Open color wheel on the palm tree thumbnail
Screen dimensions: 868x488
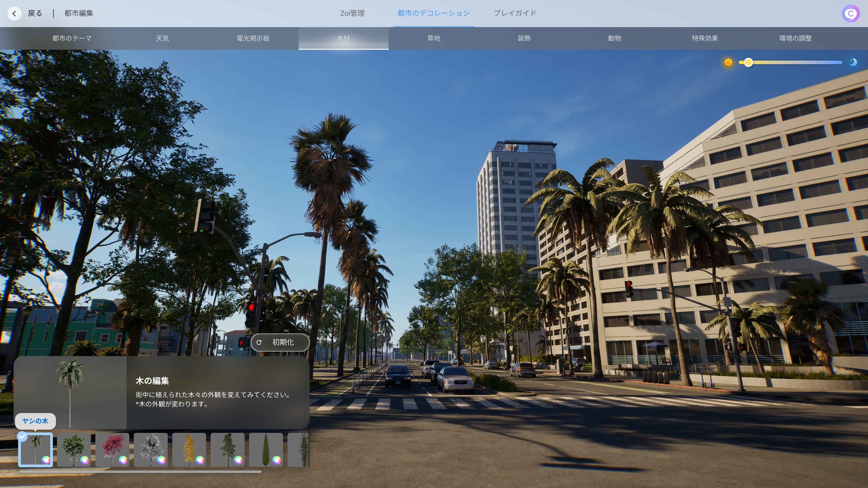pyautogui.click(x=46, y=460)
